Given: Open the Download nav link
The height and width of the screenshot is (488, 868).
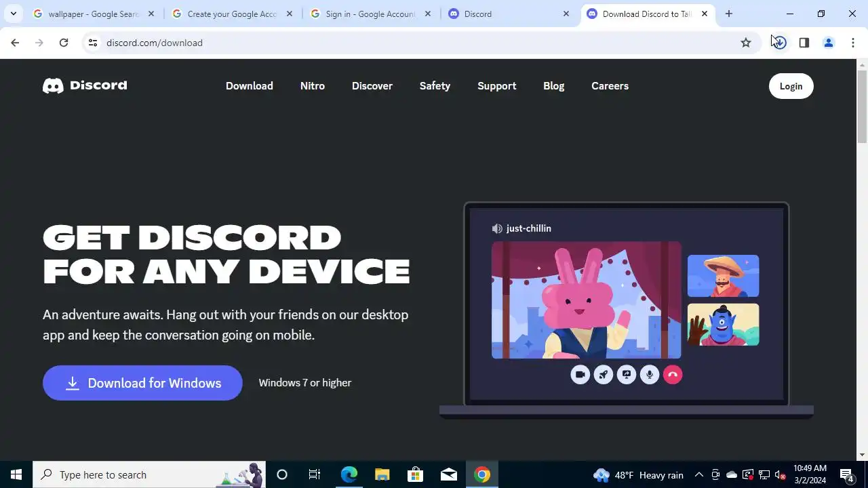Looking at the screenshot, I should click(250, 86).
